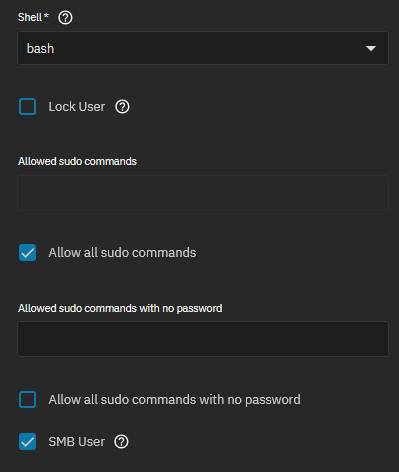Show the Lock User help tooltip icon
The image size is (399, 472).
122,107
